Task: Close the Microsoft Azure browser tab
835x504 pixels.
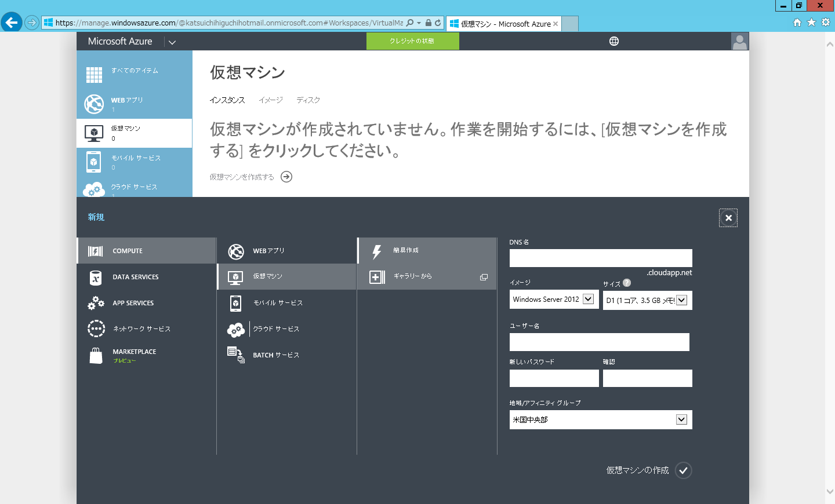Action: click(556, 24)
